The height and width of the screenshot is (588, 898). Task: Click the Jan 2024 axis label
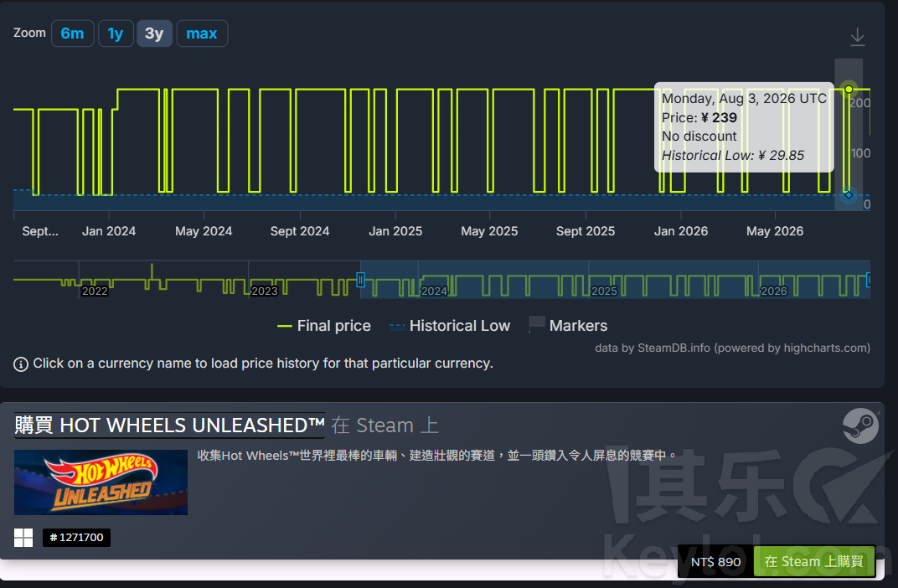tap(109, 231)
